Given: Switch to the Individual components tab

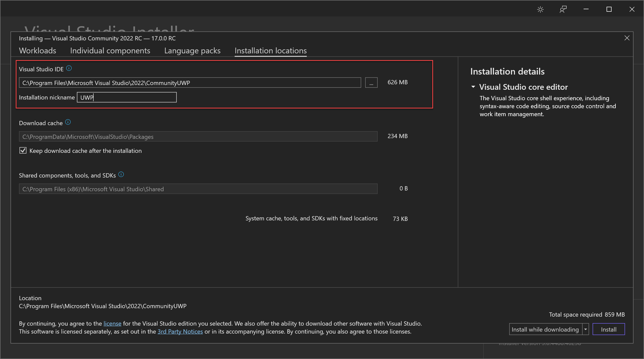Looking at the screenshot, I should [110, 51].
